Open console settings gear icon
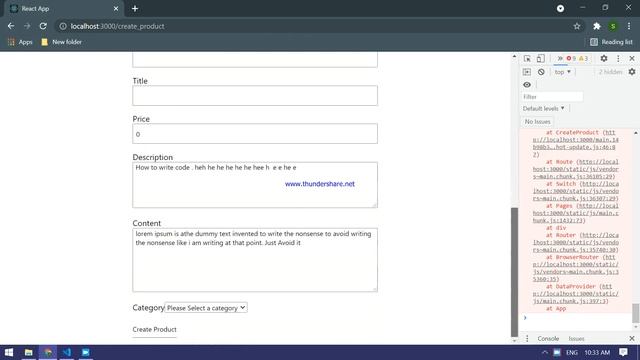Screen dimensions: 640x360 [632, 72]
